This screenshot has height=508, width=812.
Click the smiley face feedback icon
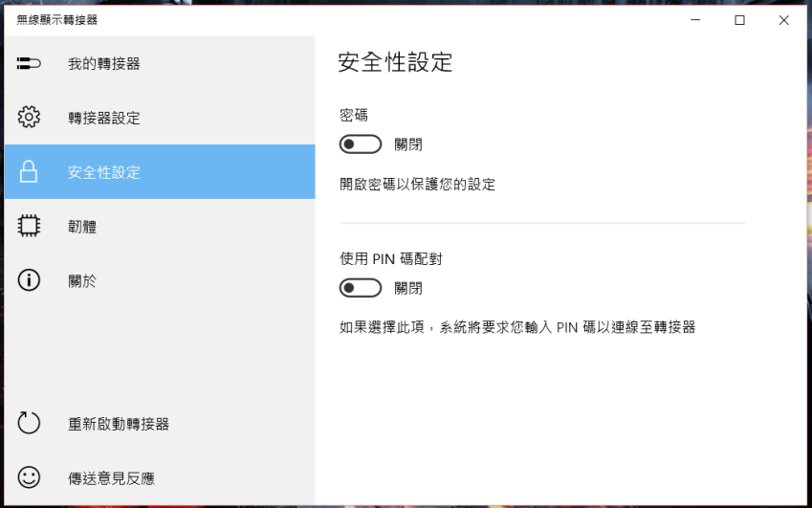tap(29, 477)
